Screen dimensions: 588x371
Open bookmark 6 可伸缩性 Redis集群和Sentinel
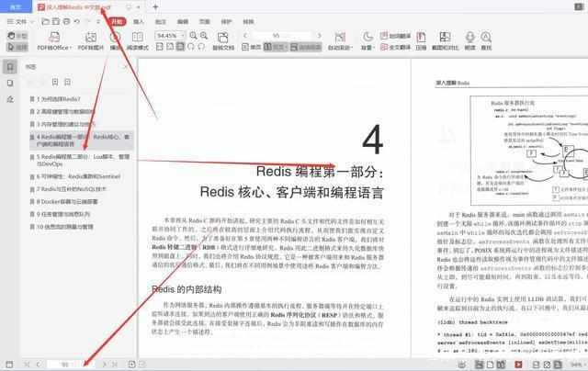(x=75, y=176)
